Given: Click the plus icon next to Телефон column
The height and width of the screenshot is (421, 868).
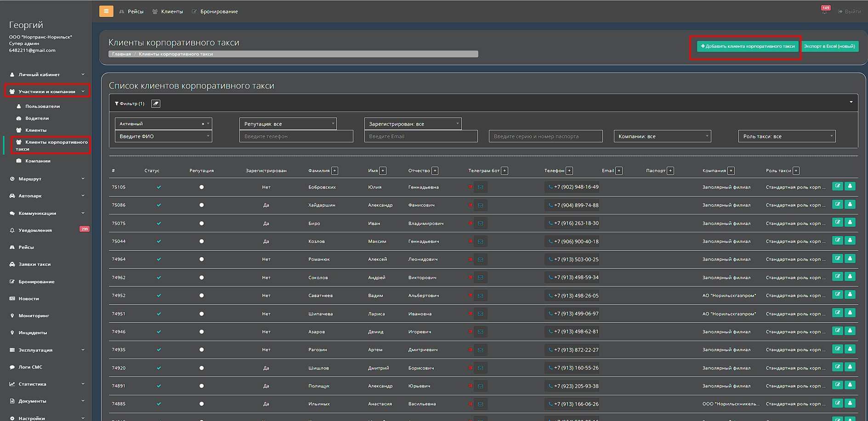Looking at the screenshot, I should pyautogui.click(x=569, y=171).
